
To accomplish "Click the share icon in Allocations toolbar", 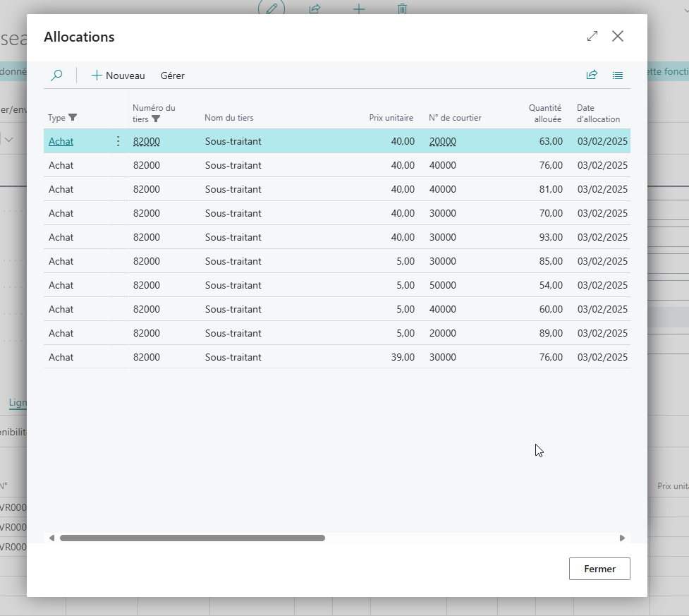I will (x=592, y=76).
